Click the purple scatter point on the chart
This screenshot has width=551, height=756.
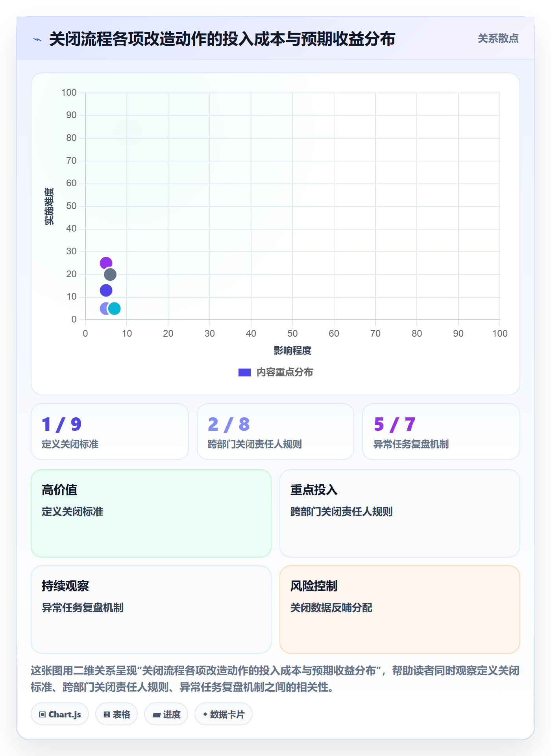click(106, 263)
